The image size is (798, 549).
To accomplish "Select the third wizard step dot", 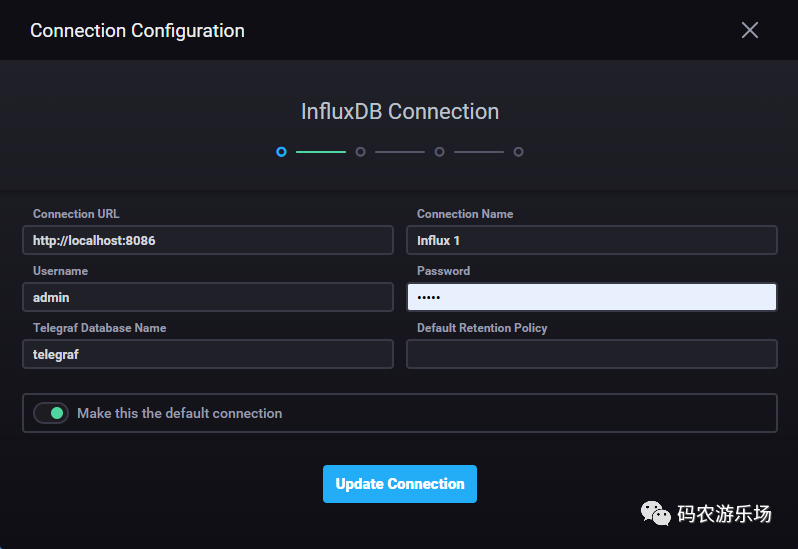I will coord(439,152).
